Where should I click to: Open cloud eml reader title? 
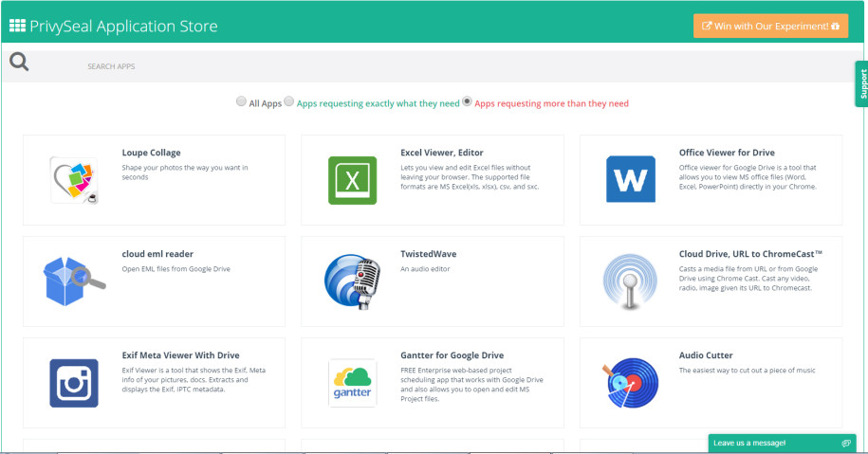(157, 254)
